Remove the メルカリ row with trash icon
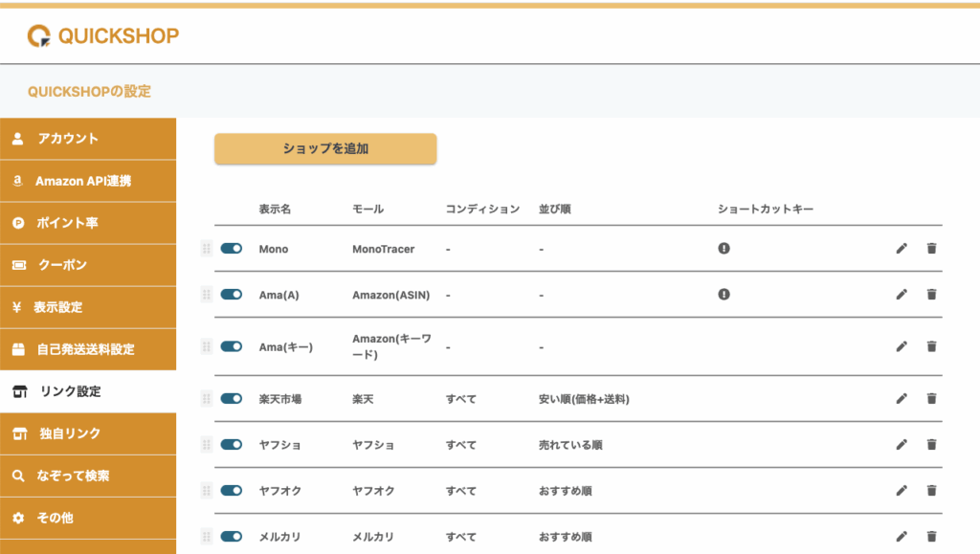Image resolution: width=980 pixels, height=554 pixels. (x=931, y=537)
